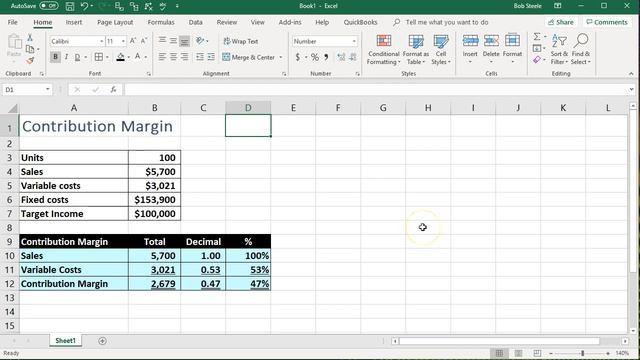Switch to the QuickBooks tab
Screen dimensions: 640x360
pos(360,22)
